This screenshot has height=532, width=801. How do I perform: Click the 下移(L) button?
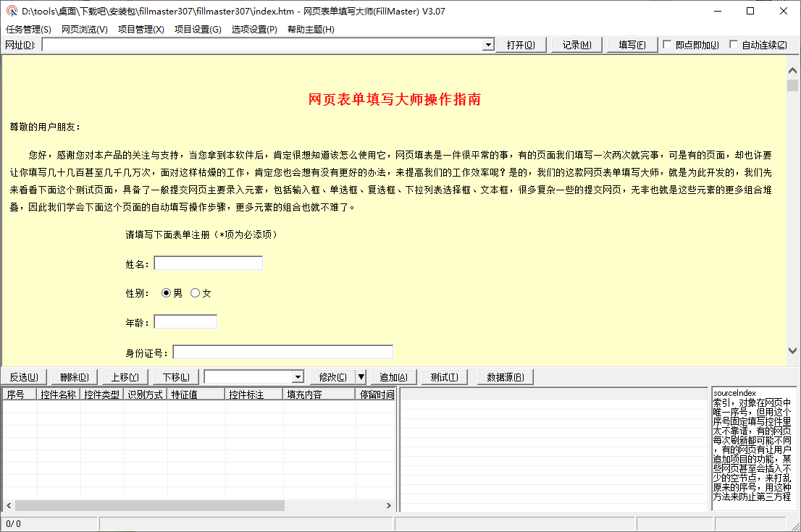[x=176, y=377]
